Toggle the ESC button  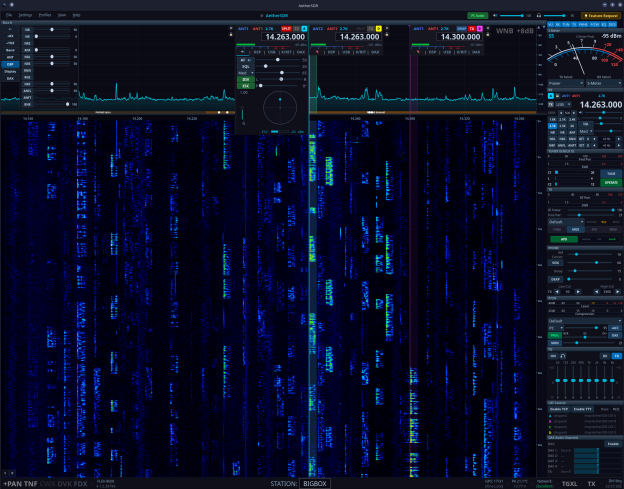point(246,86)
